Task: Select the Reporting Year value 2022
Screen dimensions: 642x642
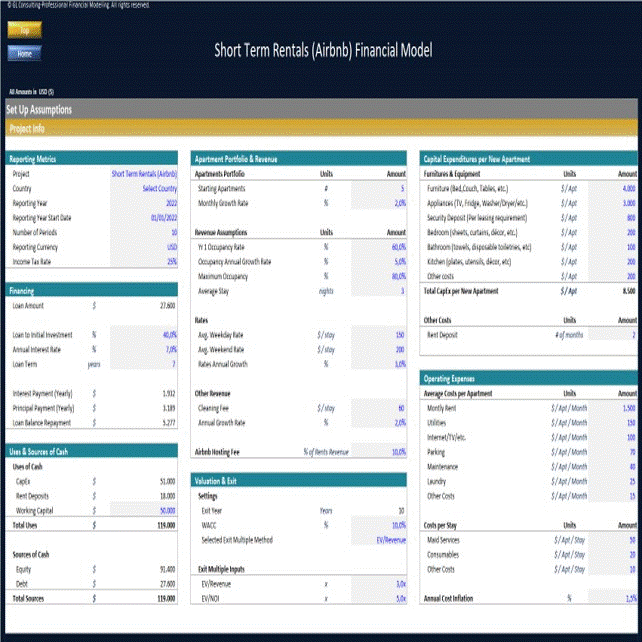Action: pos(144,203)
